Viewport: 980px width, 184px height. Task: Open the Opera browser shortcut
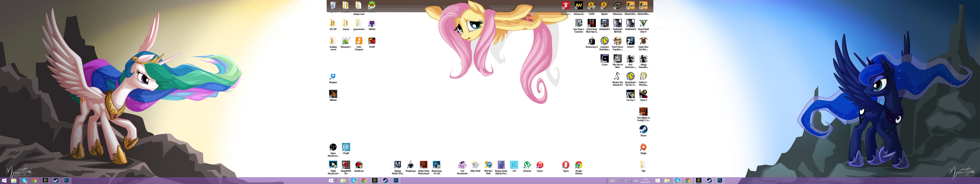pyautogui.click(x=565, y=165)
